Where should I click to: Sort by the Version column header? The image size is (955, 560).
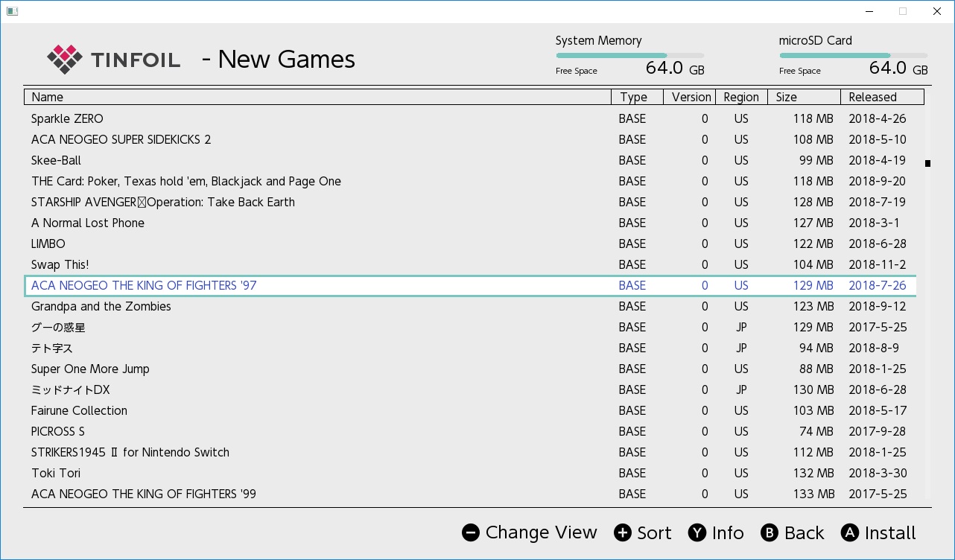[689, 97]
